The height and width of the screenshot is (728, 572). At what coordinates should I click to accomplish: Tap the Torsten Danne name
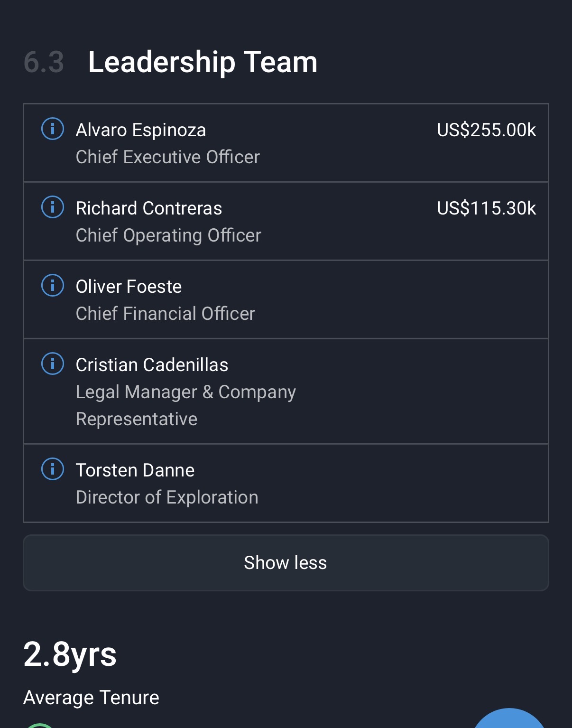135,470
